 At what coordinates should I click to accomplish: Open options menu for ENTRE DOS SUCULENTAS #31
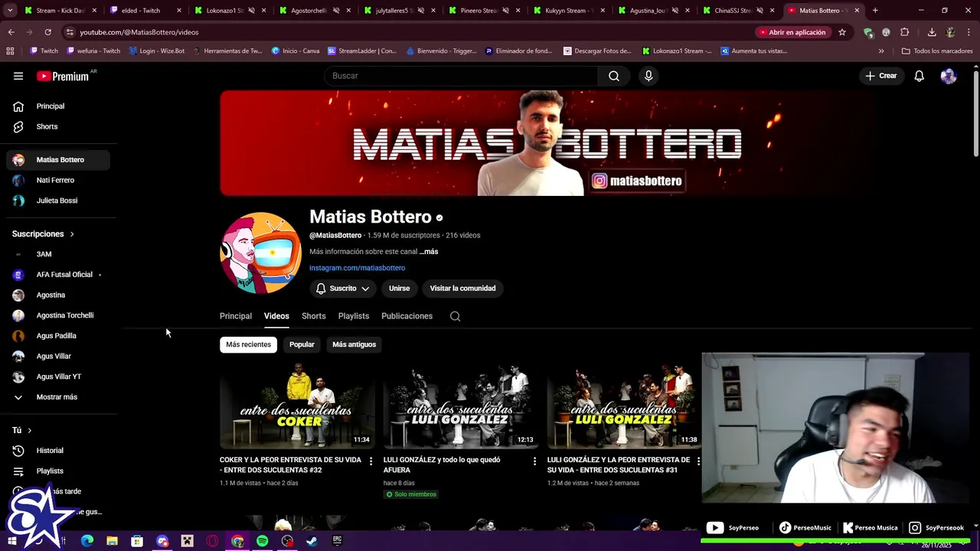(698, 461)
